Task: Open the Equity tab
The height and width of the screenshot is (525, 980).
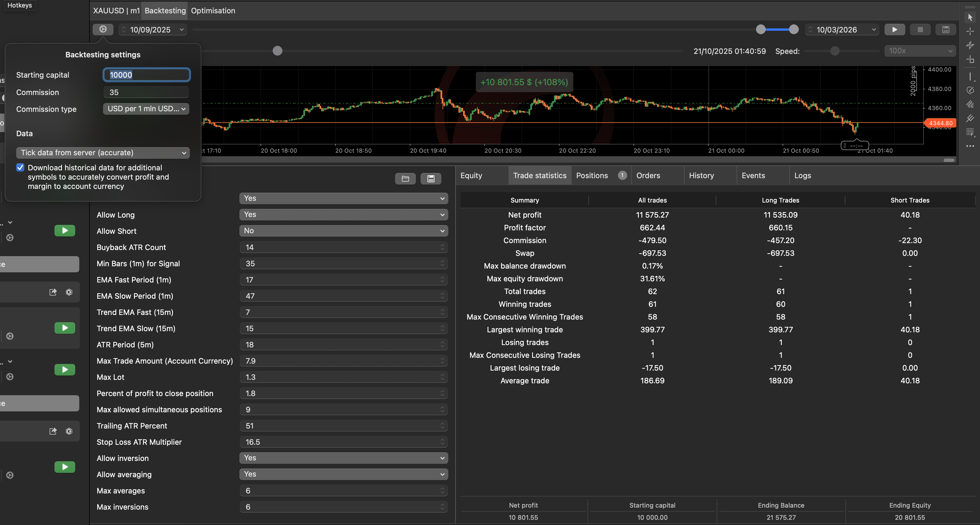Action: [x=471, y=176]
